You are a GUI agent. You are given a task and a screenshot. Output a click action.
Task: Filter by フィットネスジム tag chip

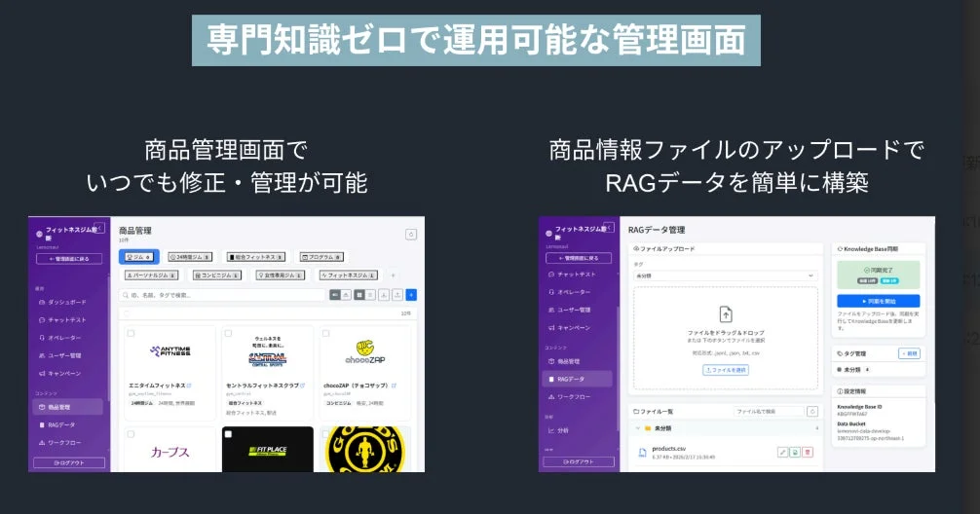(x=349, y=275)
